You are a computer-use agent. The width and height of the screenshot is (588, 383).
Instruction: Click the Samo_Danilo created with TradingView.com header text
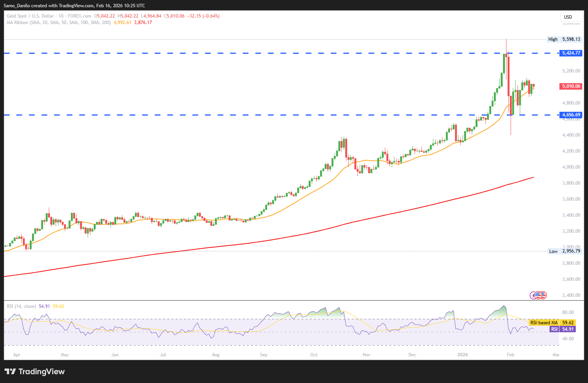tap(74, 6)
